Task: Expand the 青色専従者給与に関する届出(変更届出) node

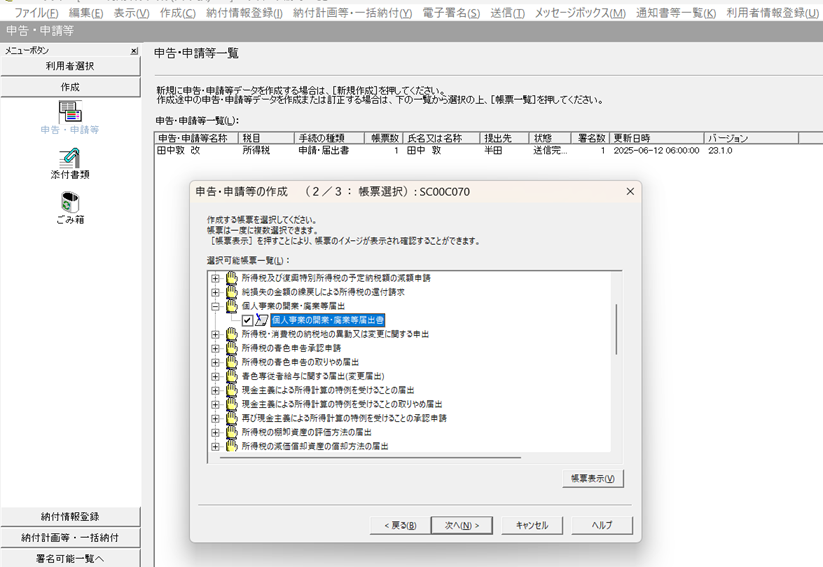Action: (x=215, y=376)
